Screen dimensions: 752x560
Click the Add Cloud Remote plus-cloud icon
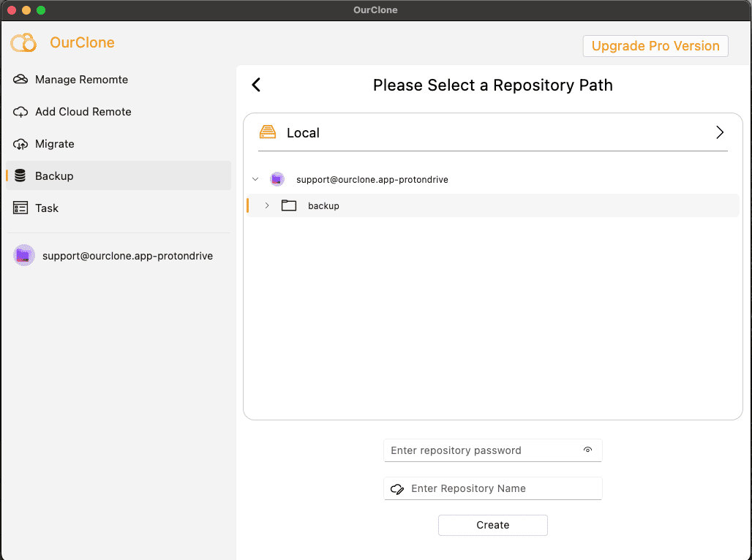coord(20,112)
